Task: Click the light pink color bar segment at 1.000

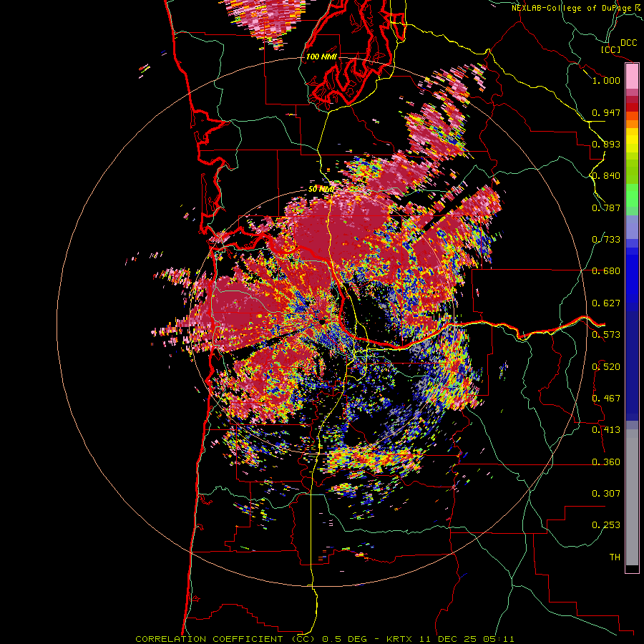Action: coord(632,77)
